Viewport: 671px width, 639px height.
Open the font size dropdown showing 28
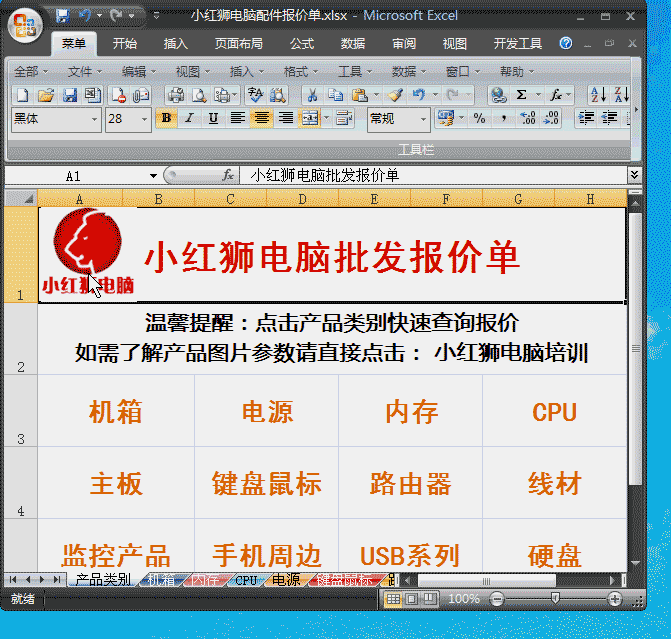pos(144,119)
